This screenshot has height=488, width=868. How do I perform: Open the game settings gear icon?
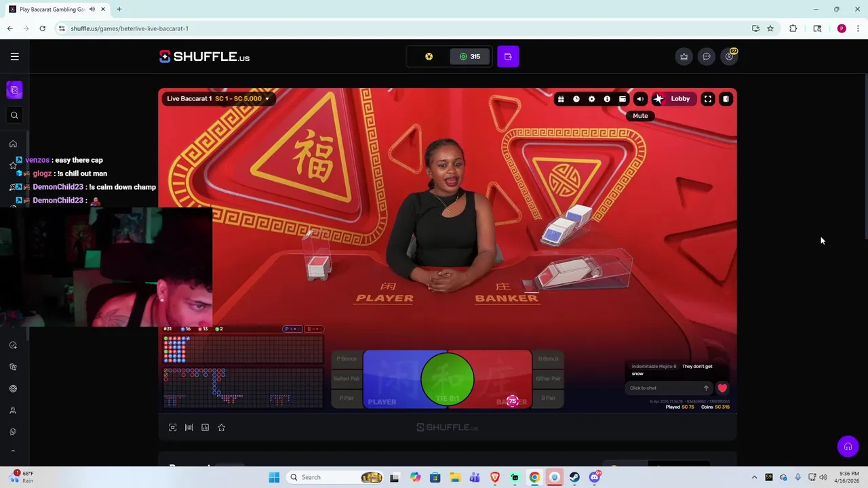tap(591, 99)
